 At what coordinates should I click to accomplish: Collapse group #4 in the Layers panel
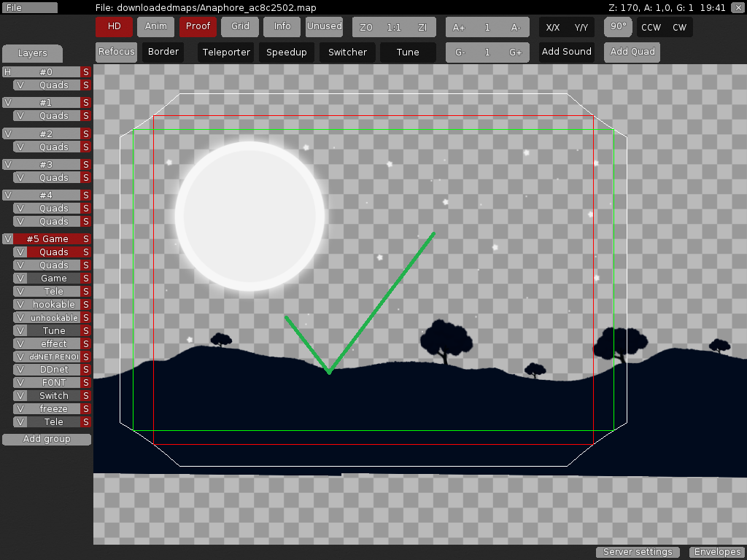[9, 195]
